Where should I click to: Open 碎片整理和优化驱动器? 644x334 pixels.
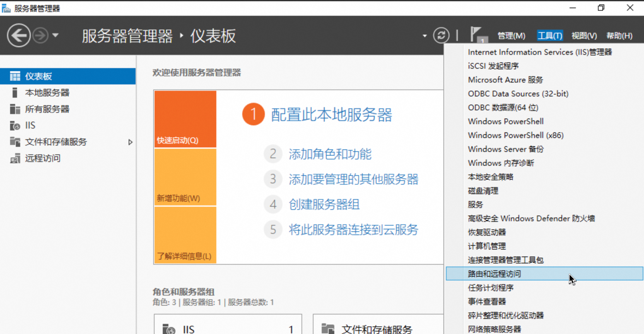(x=544, y=315)
